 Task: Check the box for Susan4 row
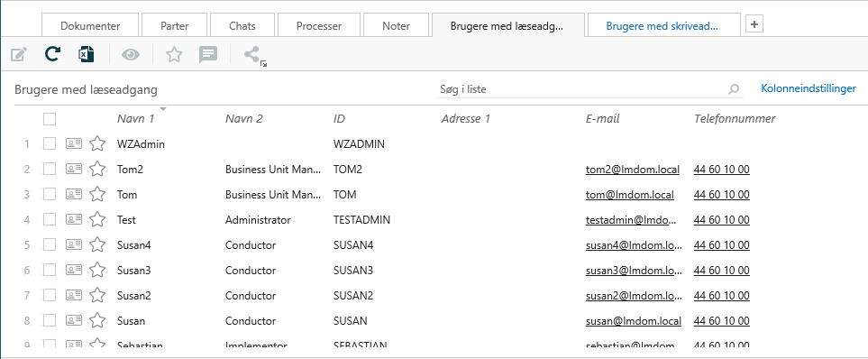coord(50,244)
